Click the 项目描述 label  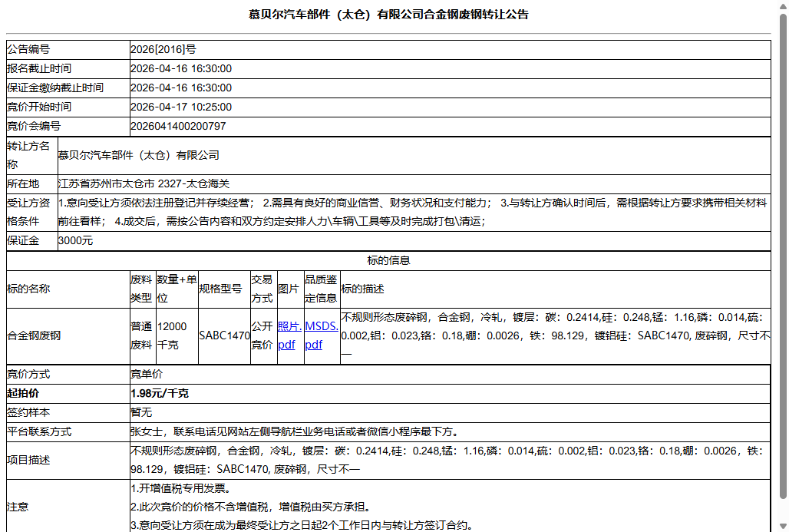coord(28,460)
